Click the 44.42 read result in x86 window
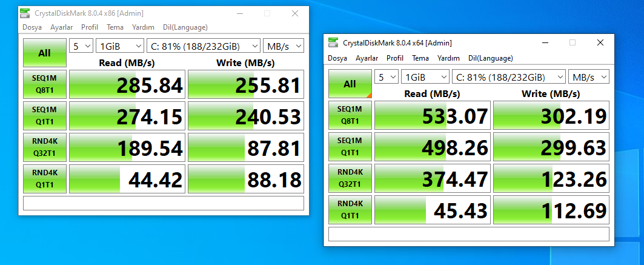 127,179
